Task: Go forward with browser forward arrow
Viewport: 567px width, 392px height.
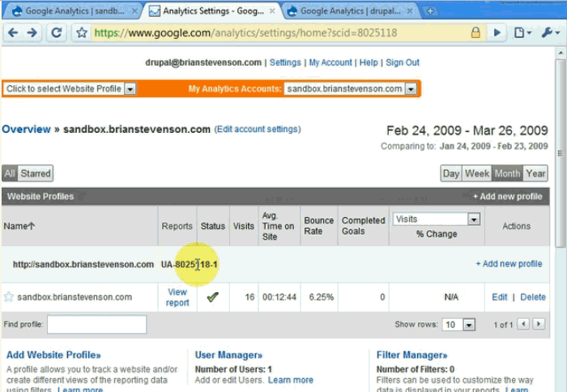Action: (32, 33)
